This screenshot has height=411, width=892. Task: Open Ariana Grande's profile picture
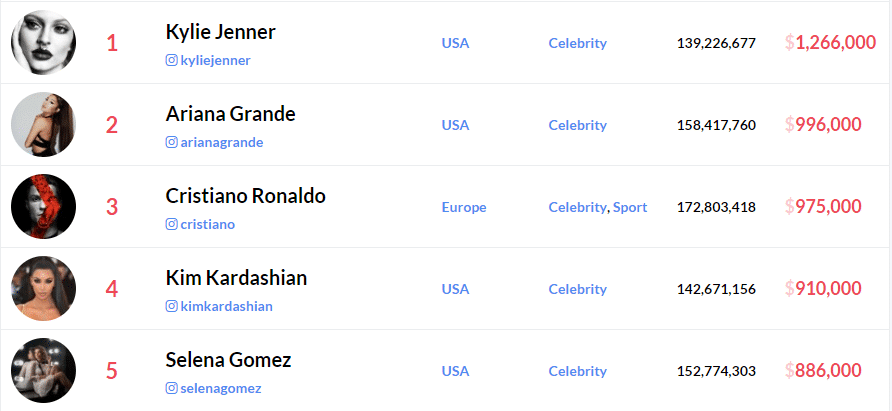43,125
